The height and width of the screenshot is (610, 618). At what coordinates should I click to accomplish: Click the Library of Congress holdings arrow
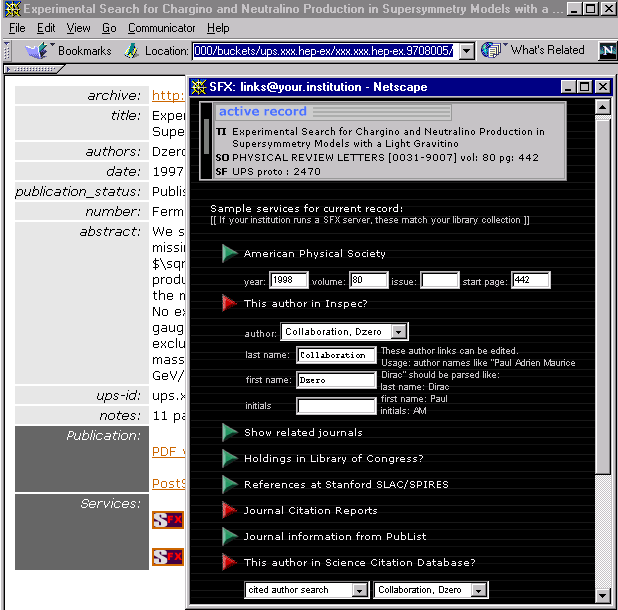point(229,458)
